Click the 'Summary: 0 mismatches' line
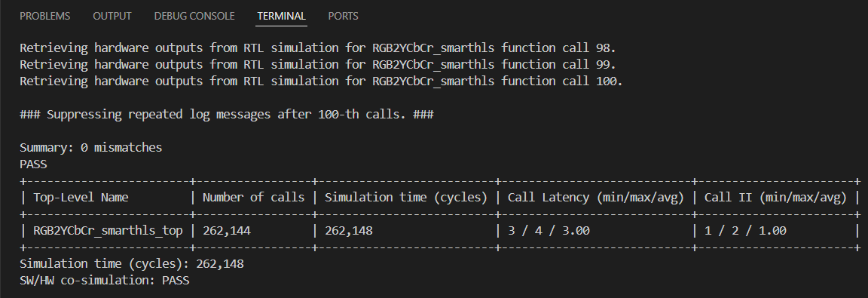868x298 pixels. 90,147
